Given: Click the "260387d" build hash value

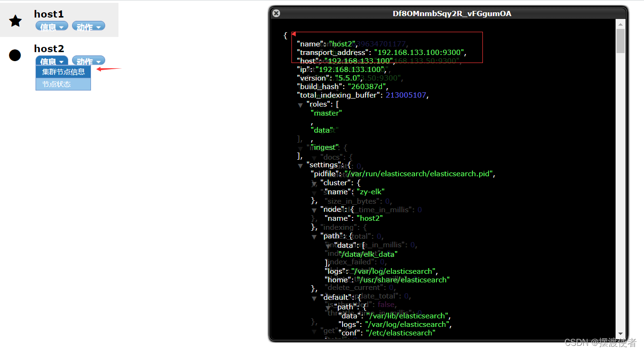Looking at the screenshot, I should [x=368, y=87].
